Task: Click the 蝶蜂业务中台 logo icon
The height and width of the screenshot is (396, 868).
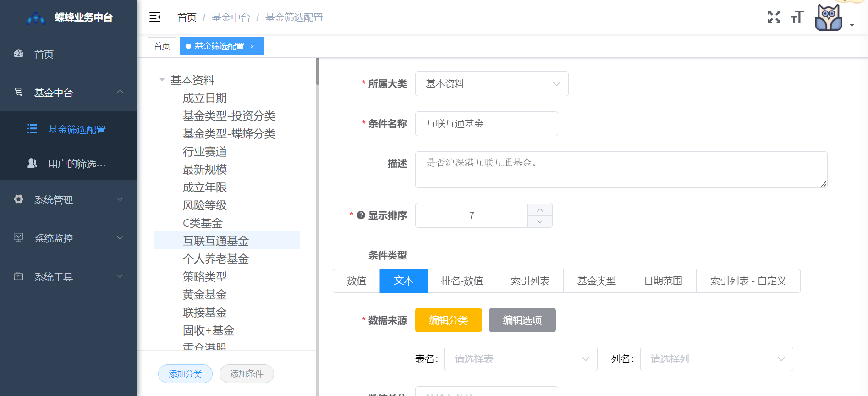Action: click(36, 18)
